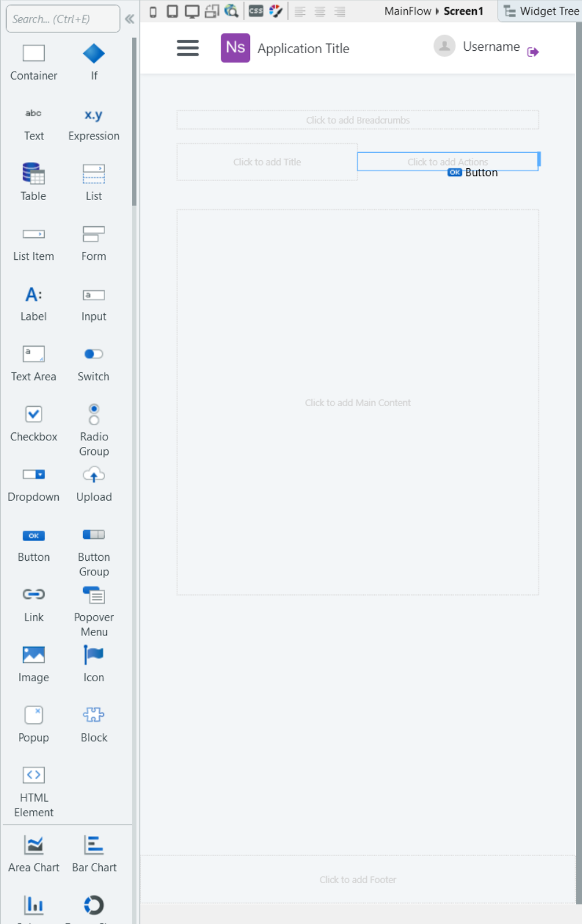Screen dimensions: 582x924
Task: Select the donut chart widget icon
Action: (94, 905)
